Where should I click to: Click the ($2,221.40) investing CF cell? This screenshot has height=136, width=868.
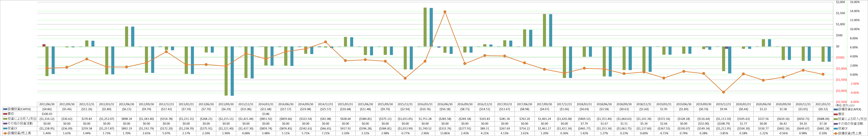[226, 128]
